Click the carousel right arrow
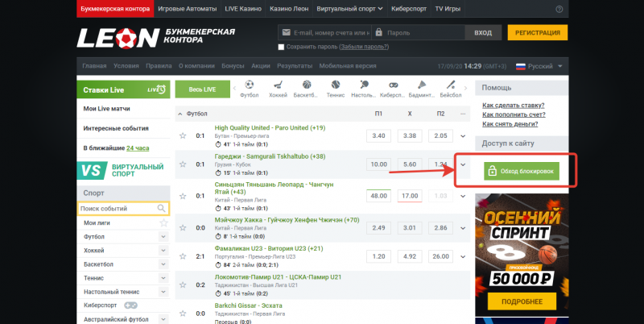This screenshot has height=324, width=644. (x=465, y=88)
